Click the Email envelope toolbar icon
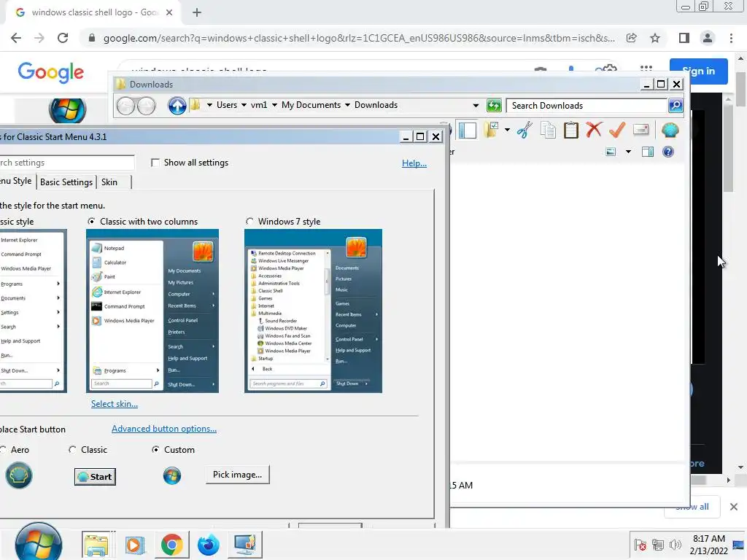747x560 pixels. tap(640, 130)
